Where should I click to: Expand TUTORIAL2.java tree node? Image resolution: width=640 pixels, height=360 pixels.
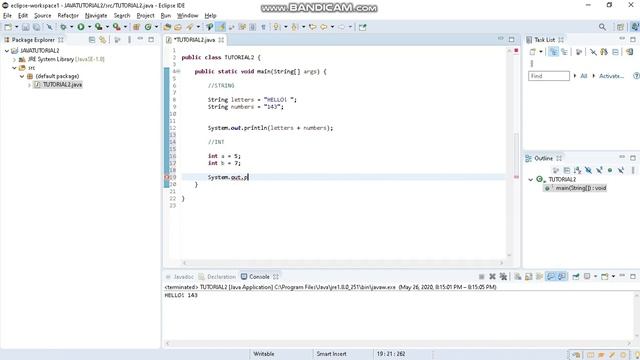29,85
